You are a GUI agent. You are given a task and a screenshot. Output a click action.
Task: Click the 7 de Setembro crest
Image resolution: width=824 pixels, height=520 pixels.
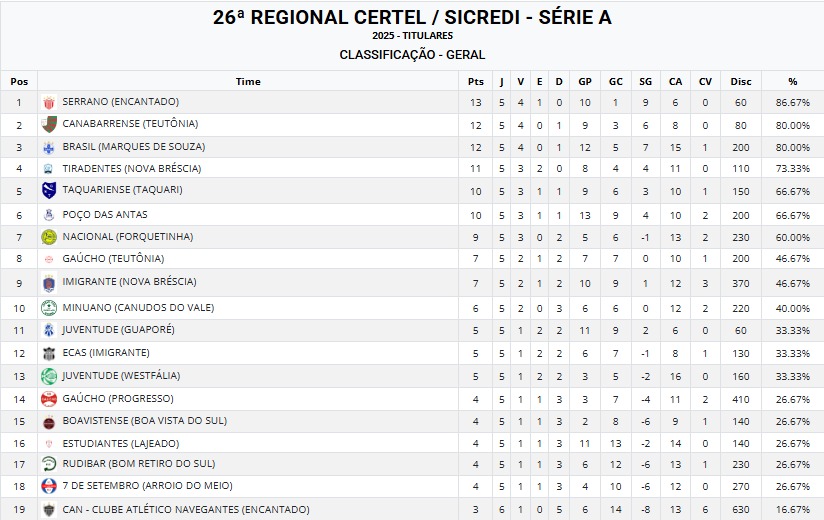point(49,486)
